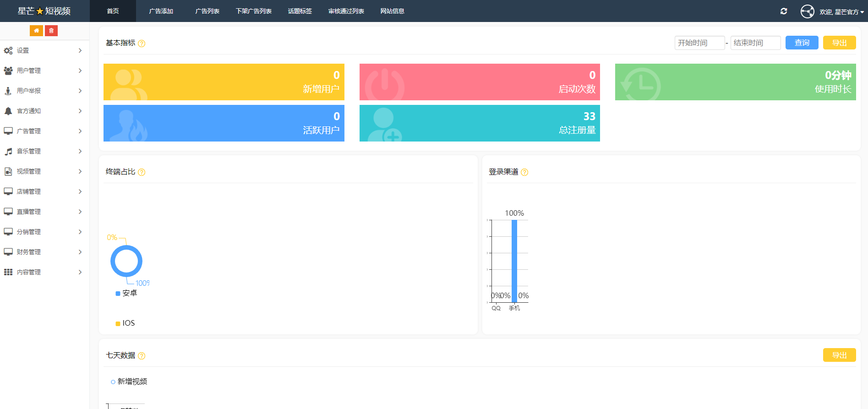Screen dimensions: 868x409
Task: Click help icon next to 基本指标
Action: 142,44
